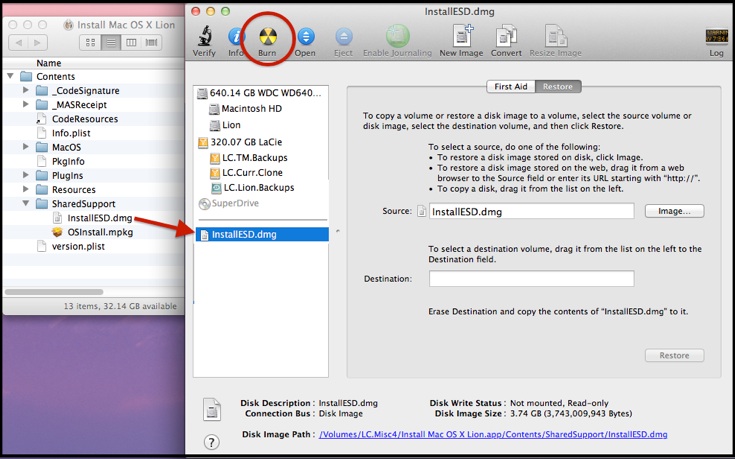Image resolution: width=735 pixels, height=459 pixels.
Task: Click the Resources folder icon
Action: pos(42,189)
